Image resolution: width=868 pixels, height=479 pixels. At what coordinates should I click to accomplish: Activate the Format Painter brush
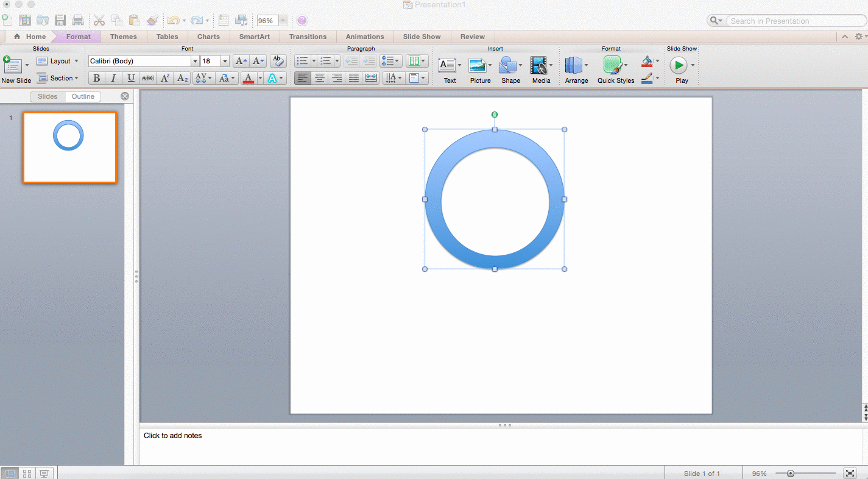(152, 20)
